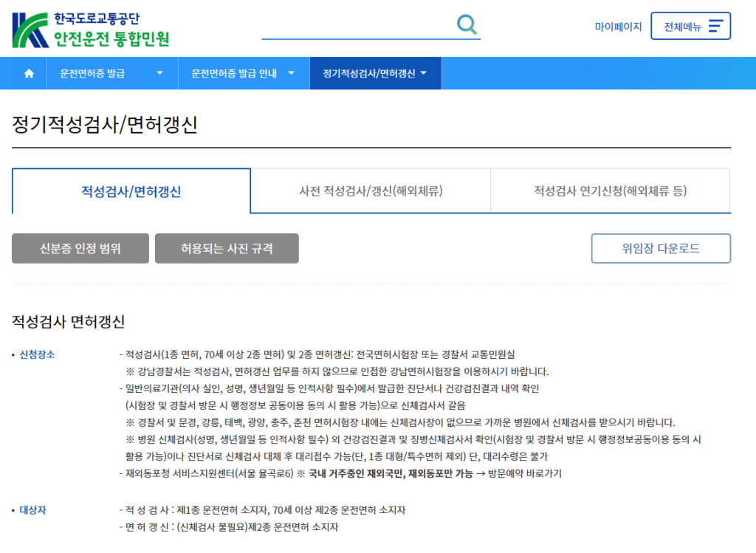Click the 대상자 label
756x553 pixels.
coord(31,509)
